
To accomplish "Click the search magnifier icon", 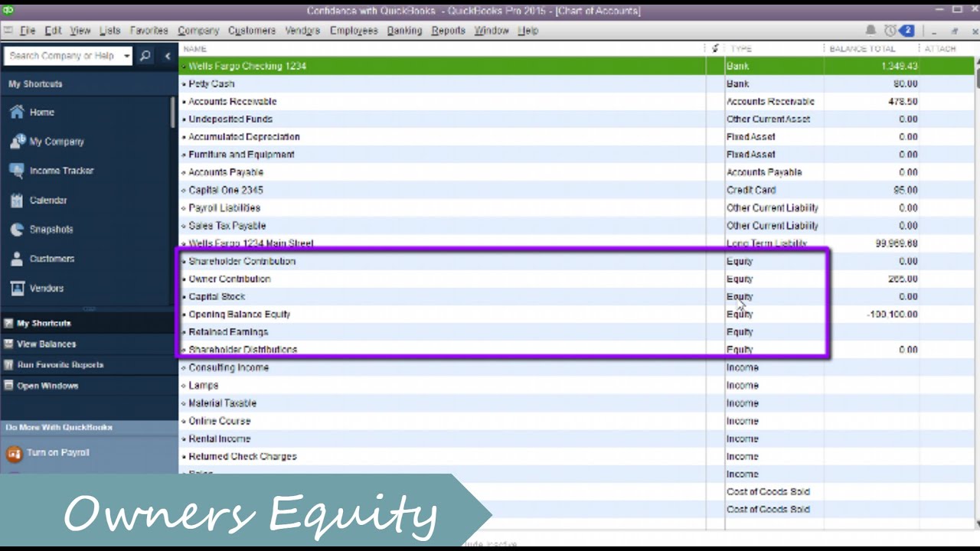I will coord(145,56).
